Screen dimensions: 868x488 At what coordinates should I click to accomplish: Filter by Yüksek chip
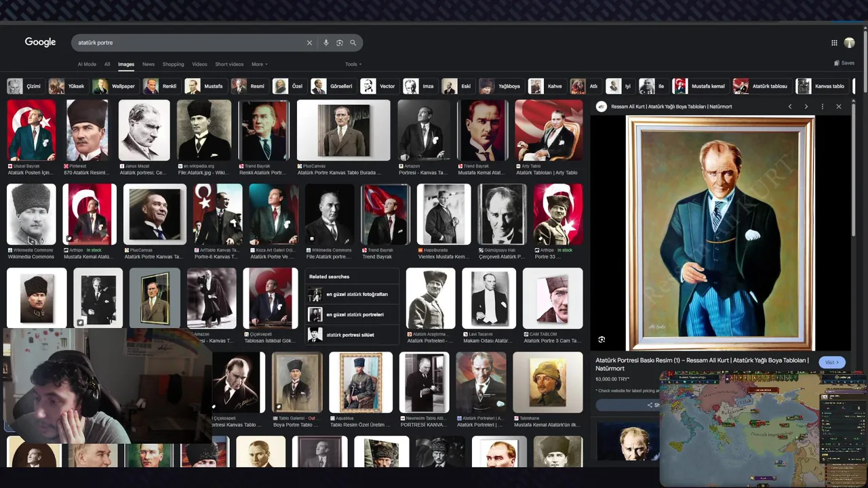pos(67,86)
